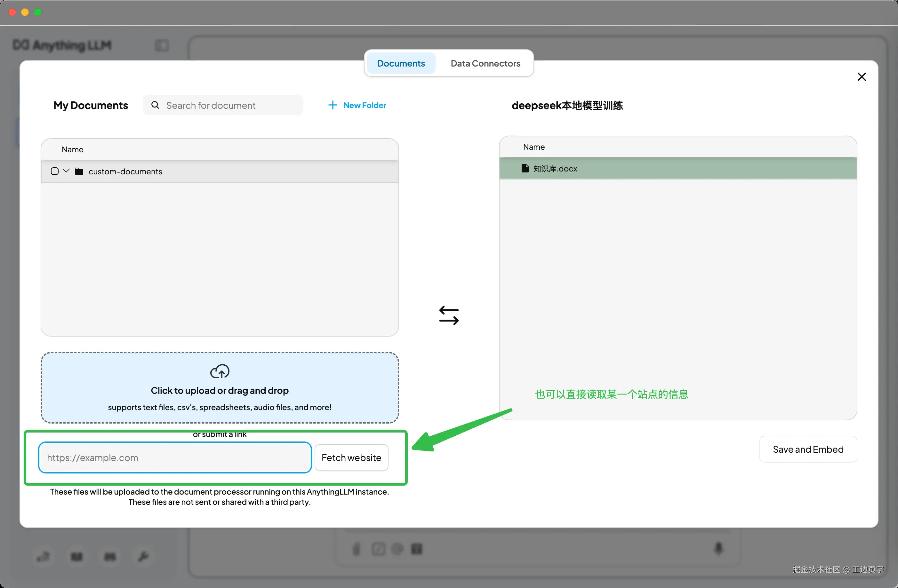Tick the custom-documents folder checkbox
Image resolution: width=898 pixels, height=588 pixels.
tap(55, 171)
